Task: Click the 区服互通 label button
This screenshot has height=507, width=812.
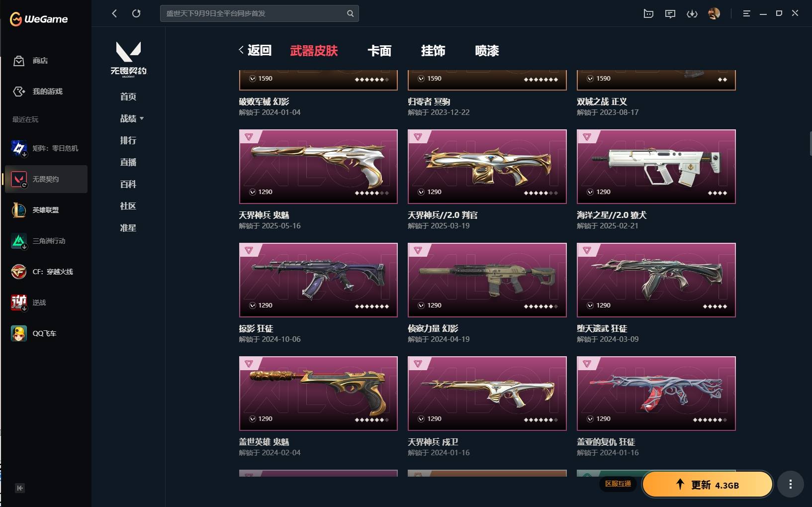Action: (x=618, y=484)
